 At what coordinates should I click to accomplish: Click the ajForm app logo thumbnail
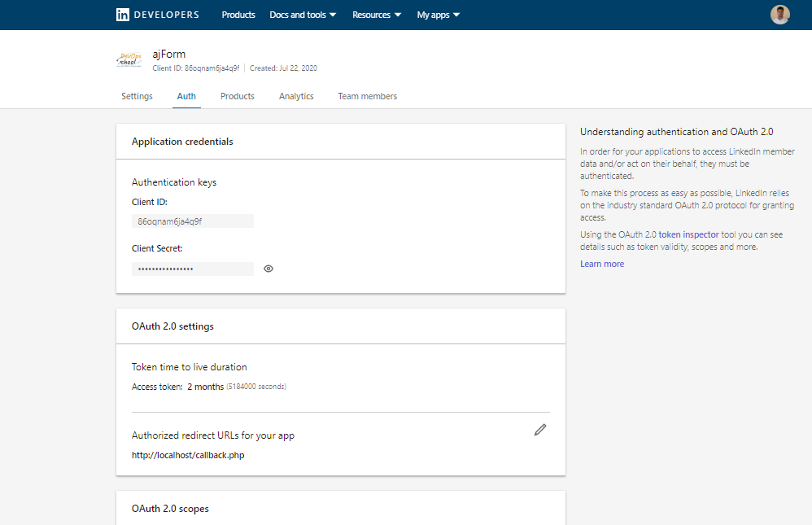129,60
